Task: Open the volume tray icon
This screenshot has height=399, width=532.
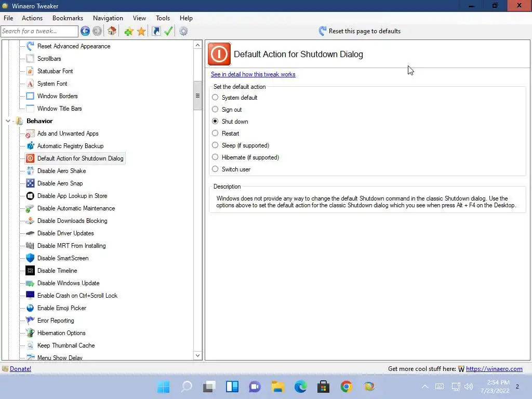Action: pos(469,387)
